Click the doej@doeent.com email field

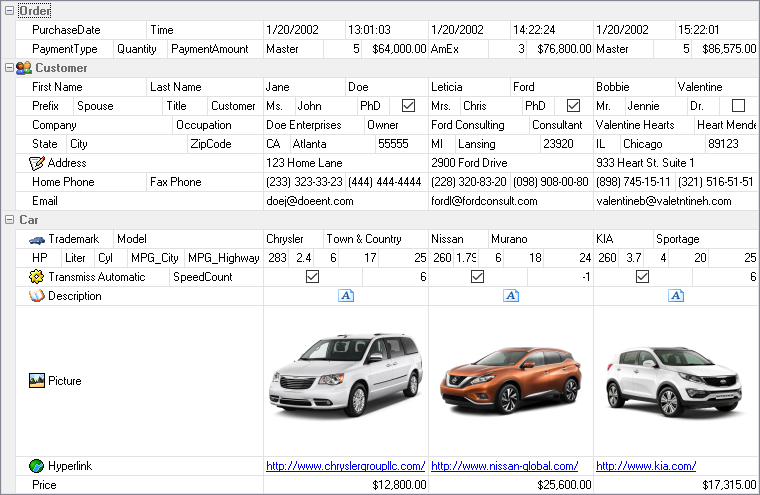[x=310, y=201]
